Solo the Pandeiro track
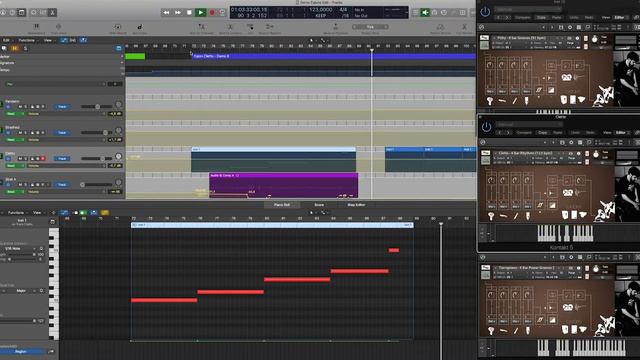This screenshot has width=640, height=360. pyautogui.click(x=25, y=107)
